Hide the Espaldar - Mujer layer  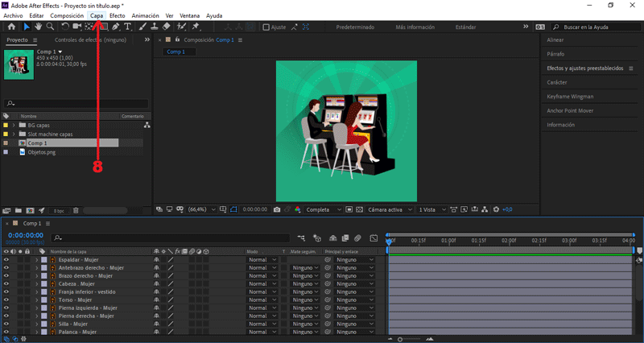click(6, 260)
